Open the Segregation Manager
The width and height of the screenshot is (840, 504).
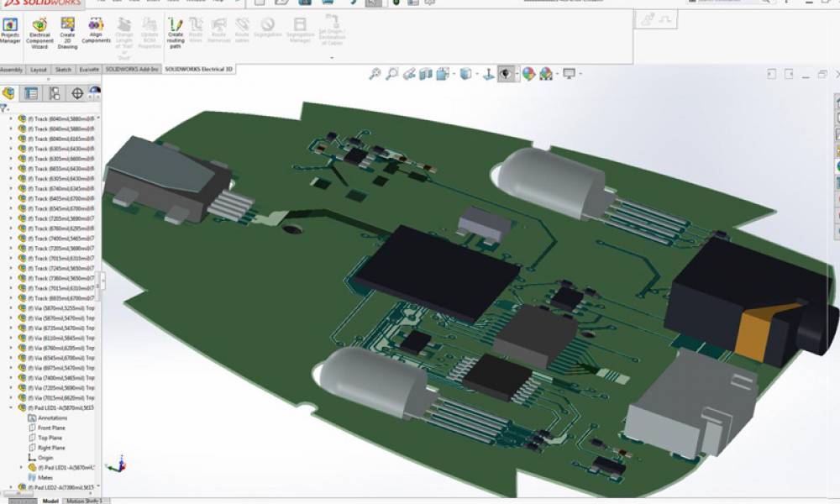(300, 30)
